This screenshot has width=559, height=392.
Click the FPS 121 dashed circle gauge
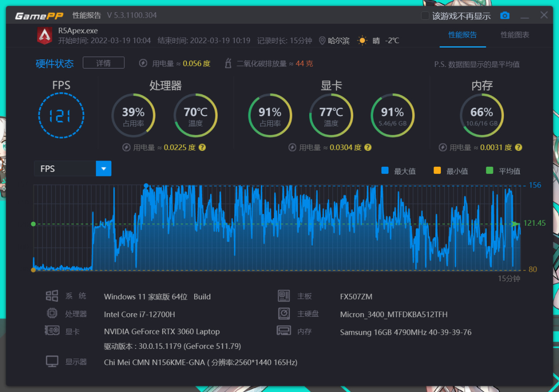point(61,115)
